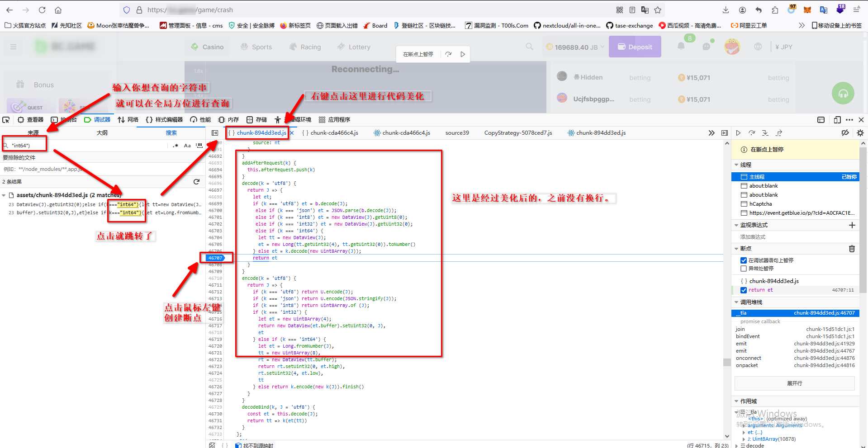Open the debugger settings gear
868x448 pixels.
tap(860, 133)
